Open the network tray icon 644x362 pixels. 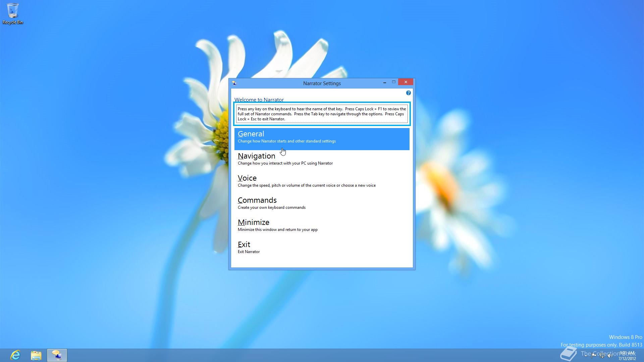(602, 355)
